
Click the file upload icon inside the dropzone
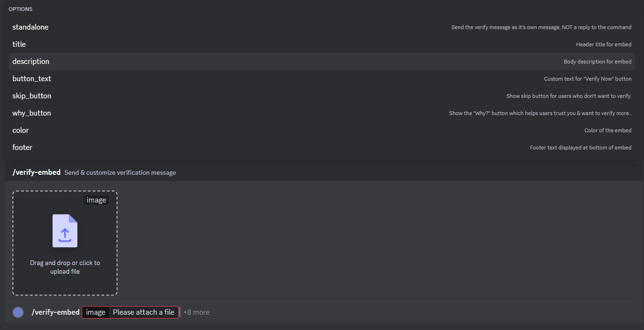pos(64,231)
